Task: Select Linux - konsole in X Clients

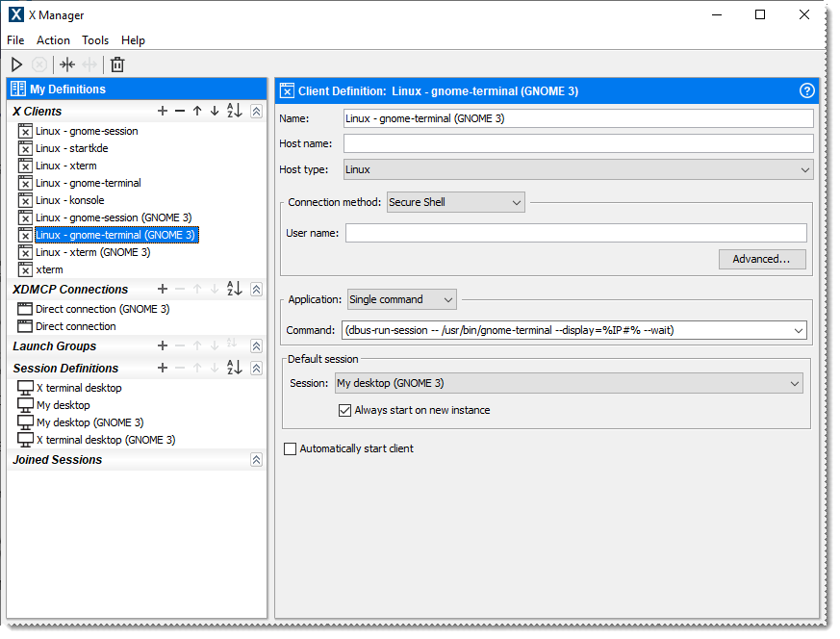Action: (69, 200)
